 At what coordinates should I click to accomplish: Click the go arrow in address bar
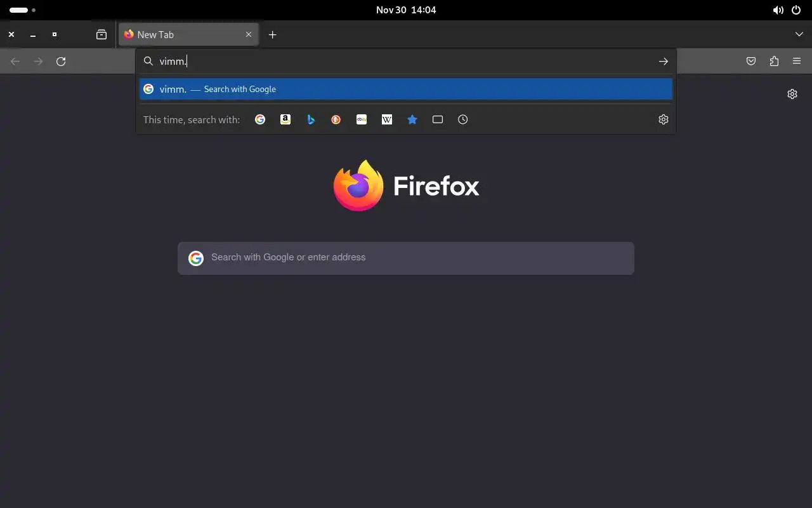coord(664,62)
